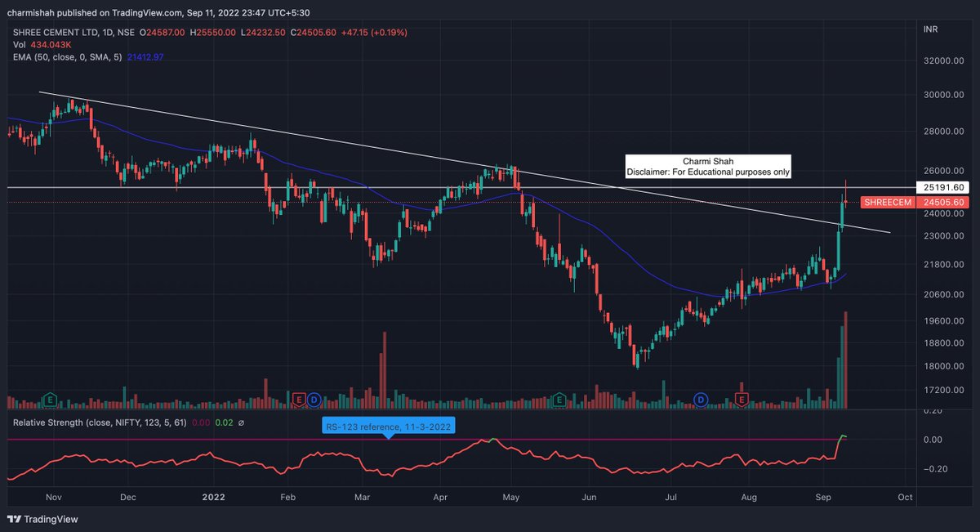Click the 30000.00 price axis label
Screen dimensions: 980x532
946,95
